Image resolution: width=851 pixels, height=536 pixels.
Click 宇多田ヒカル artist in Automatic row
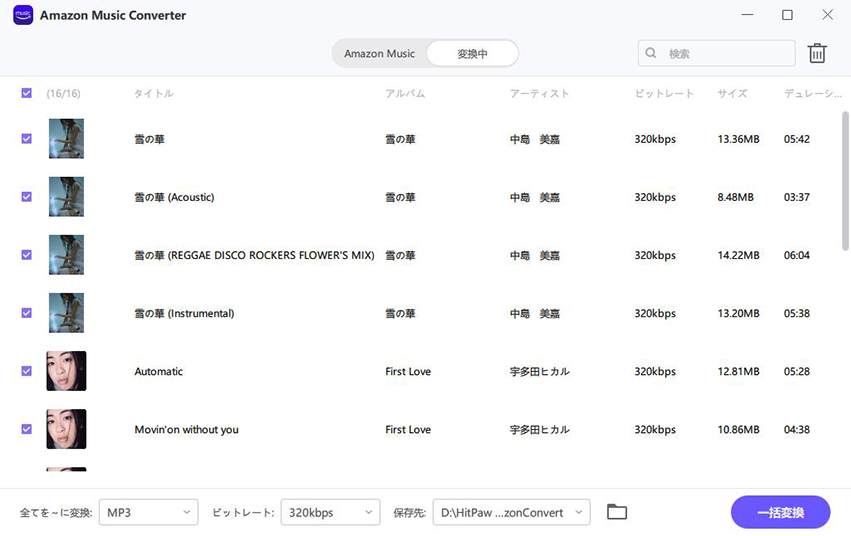coord(539,371)
